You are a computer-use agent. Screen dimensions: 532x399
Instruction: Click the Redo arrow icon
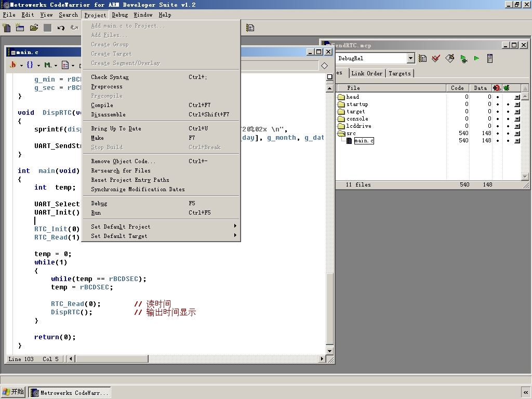coord(74,28)
